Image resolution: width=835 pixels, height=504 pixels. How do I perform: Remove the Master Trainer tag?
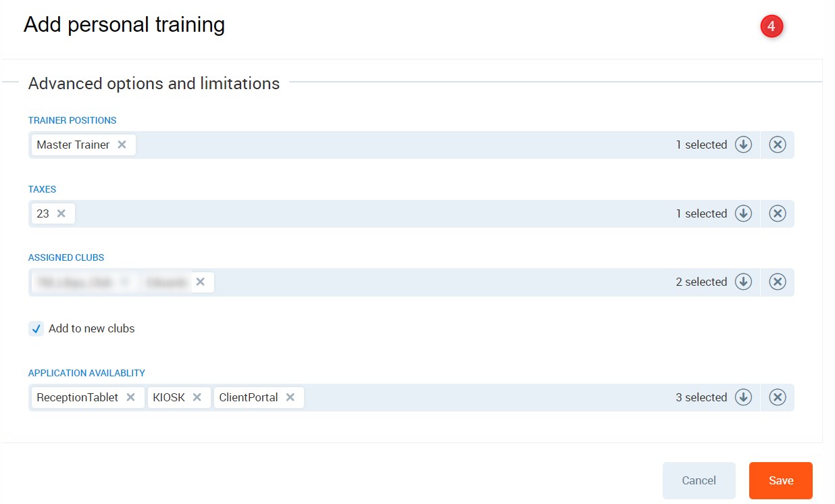click(x=122, y=145)
